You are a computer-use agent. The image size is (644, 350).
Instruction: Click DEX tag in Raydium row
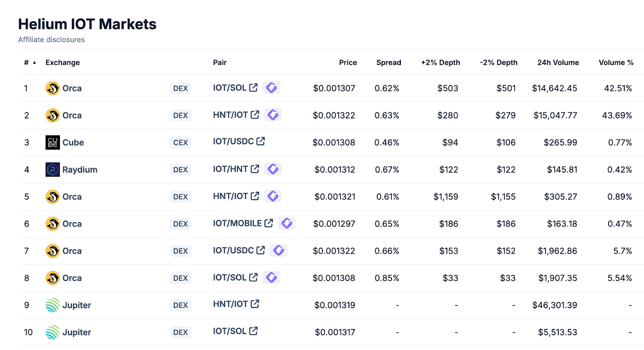[180, 169]
